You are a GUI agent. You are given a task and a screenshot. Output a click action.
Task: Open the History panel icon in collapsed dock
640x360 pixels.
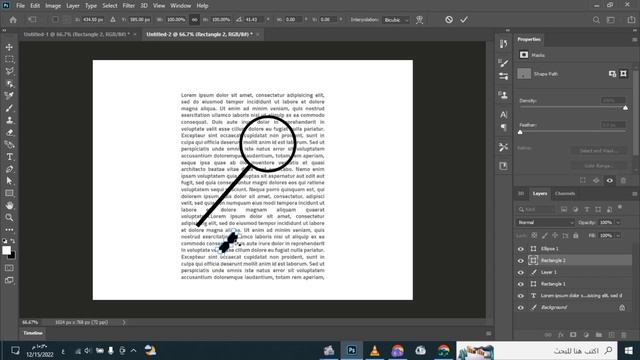pyautogui.click(x=504, y=44)
